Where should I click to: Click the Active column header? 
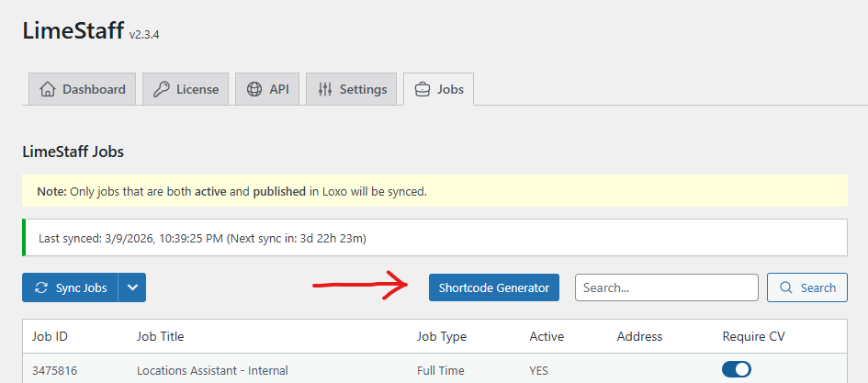click(x=547, y=336)
